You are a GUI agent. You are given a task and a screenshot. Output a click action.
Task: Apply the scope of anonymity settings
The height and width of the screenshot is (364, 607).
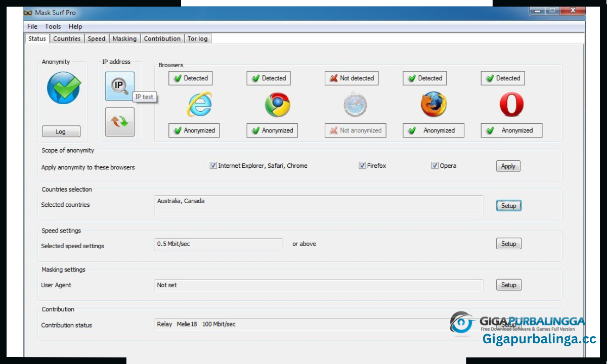tap(508, 166)
